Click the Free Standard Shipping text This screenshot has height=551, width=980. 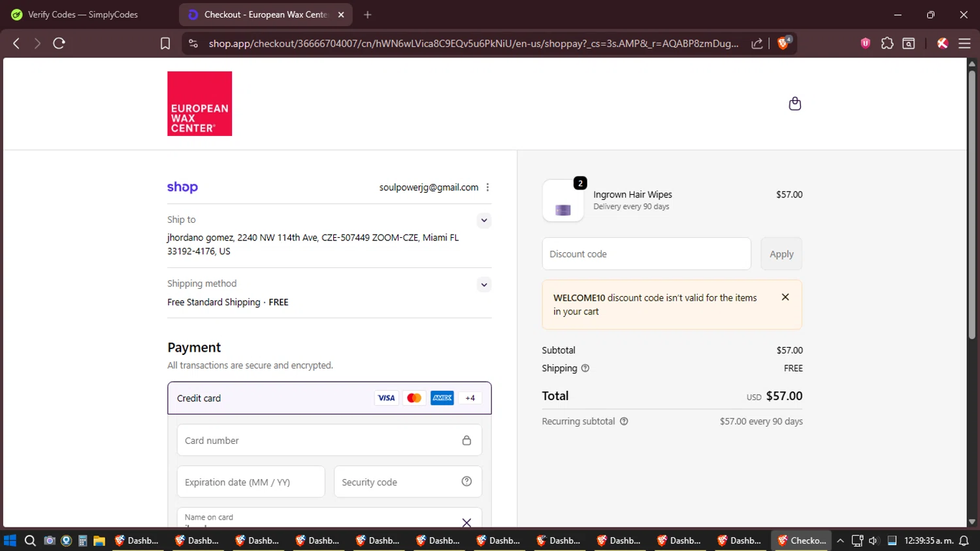point(214,302)
